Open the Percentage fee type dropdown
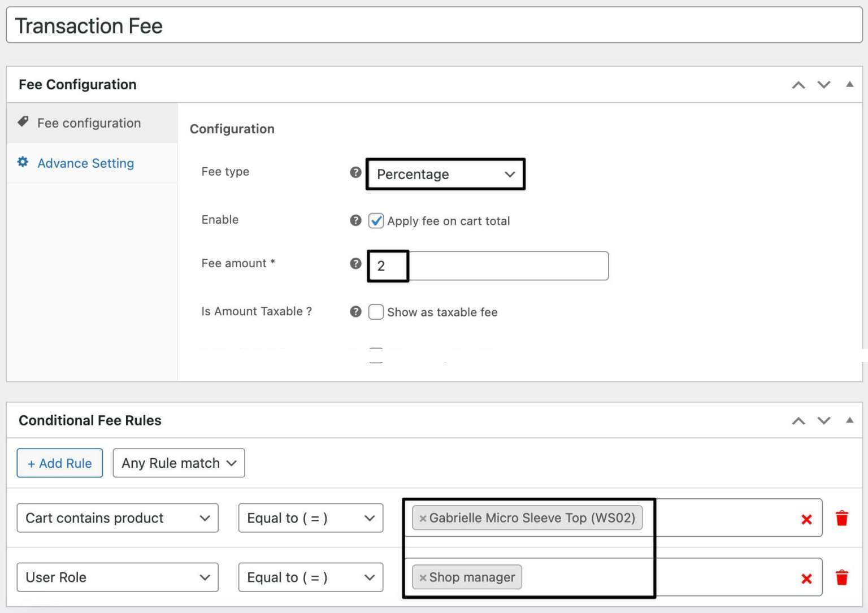The width and height of the screenshot is (868, 613). point(445,174)
